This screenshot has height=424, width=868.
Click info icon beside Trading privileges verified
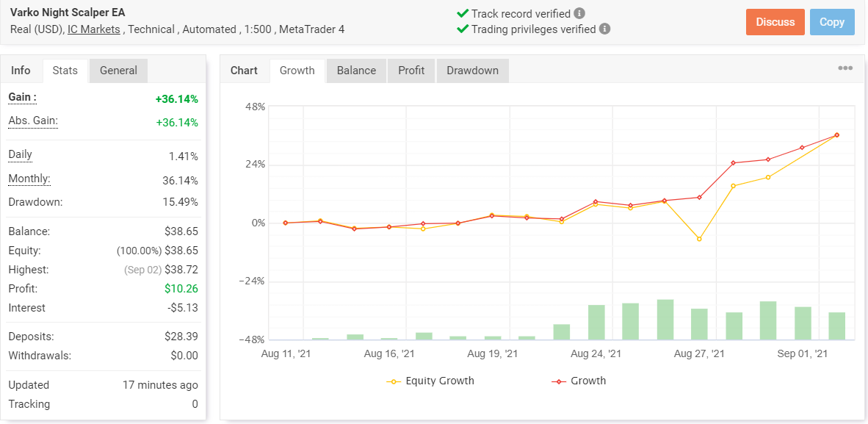point(604,29)
